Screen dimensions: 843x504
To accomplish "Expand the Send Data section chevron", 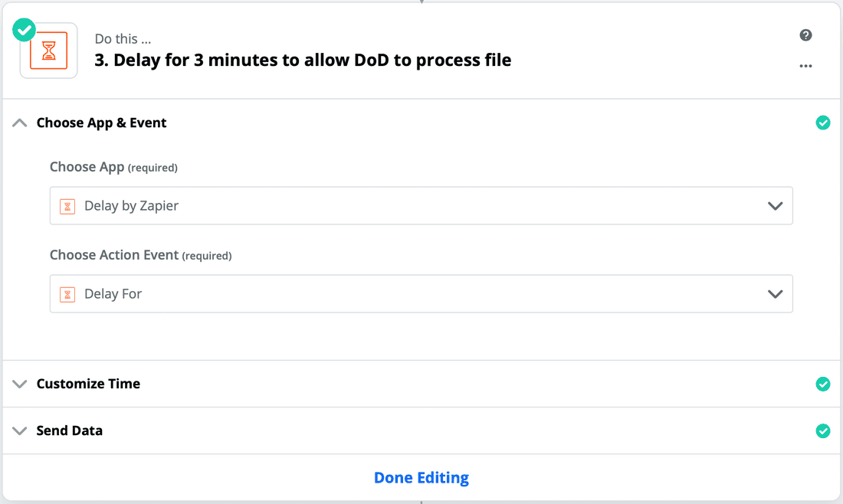I will pyautogui.click(x=20, y=430).
